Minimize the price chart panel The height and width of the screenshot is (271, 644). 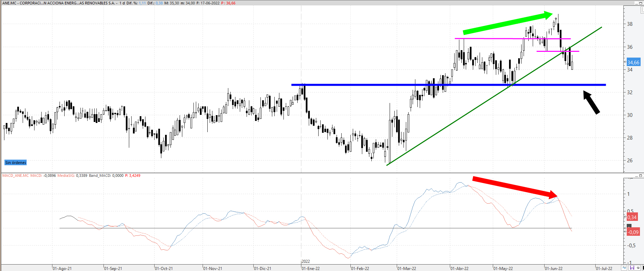click(636, 3)
